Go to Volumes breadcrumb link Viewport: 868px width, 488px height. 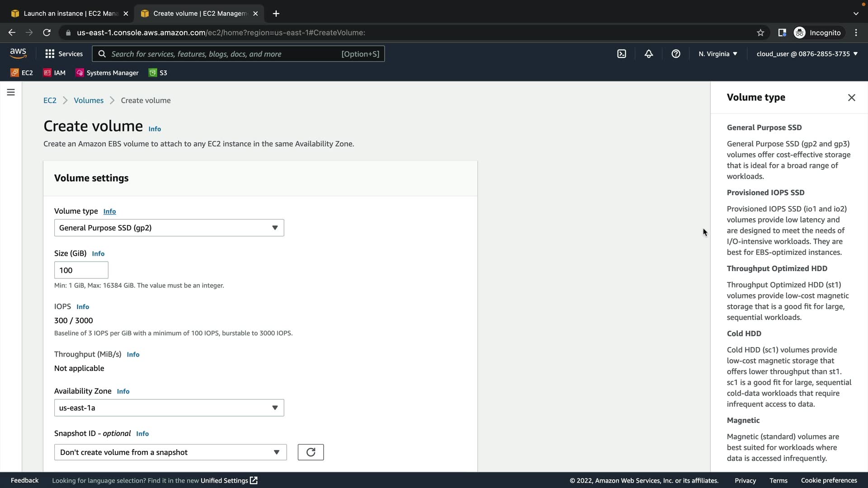[89, 100]
